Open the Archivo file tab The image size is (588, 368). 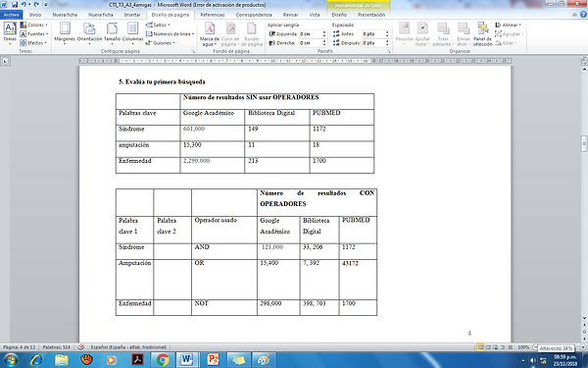point(11,15)
